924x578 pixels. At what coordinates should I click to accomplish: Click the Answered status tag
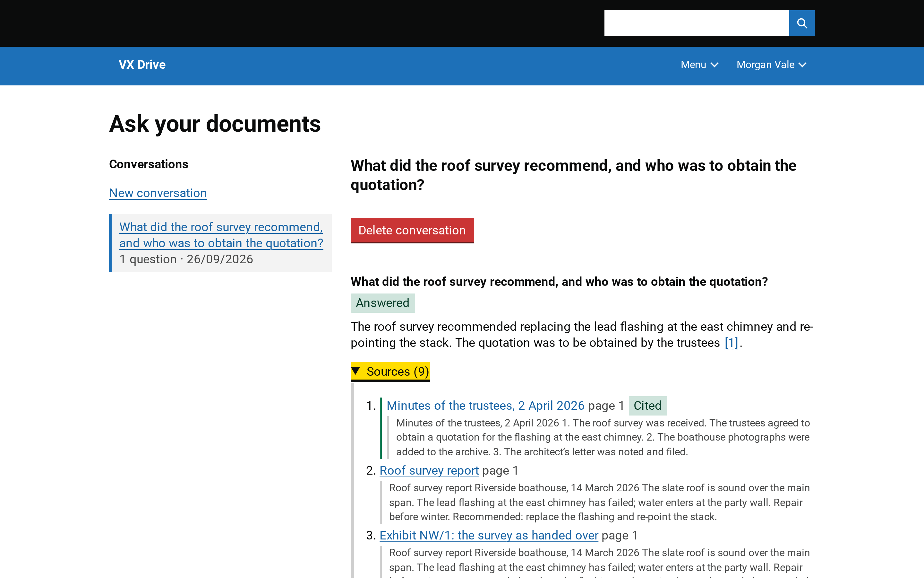tap(383, 303)
